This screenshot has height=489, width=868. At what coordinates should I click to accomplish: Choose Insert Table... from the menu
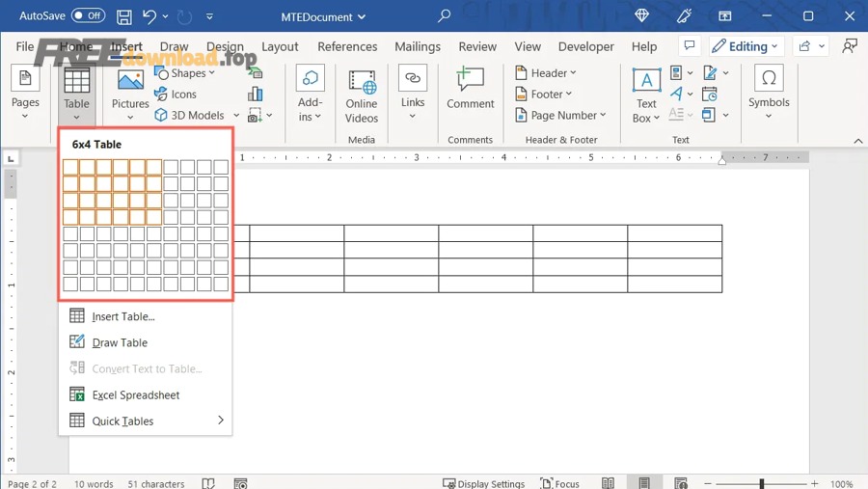(145, 316)
